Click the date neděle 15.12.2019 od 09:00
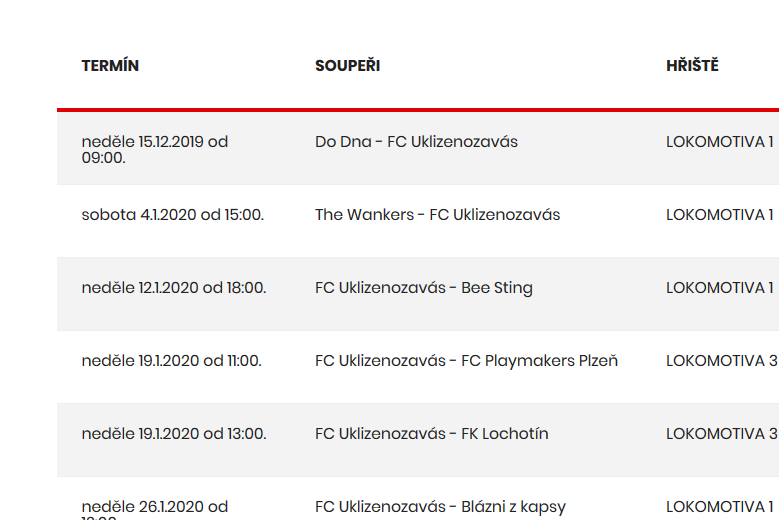Viewport: 779px width, 520px height. [155, 149]
